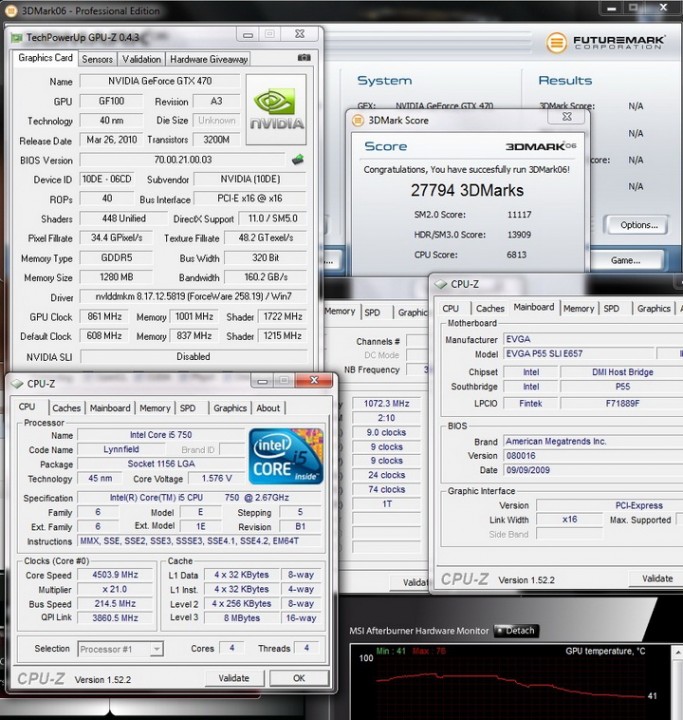Select SPD tab in right CPU-Z window
Image resolution: width=683 pixels, height=720 pixels.
coord(611,309)
